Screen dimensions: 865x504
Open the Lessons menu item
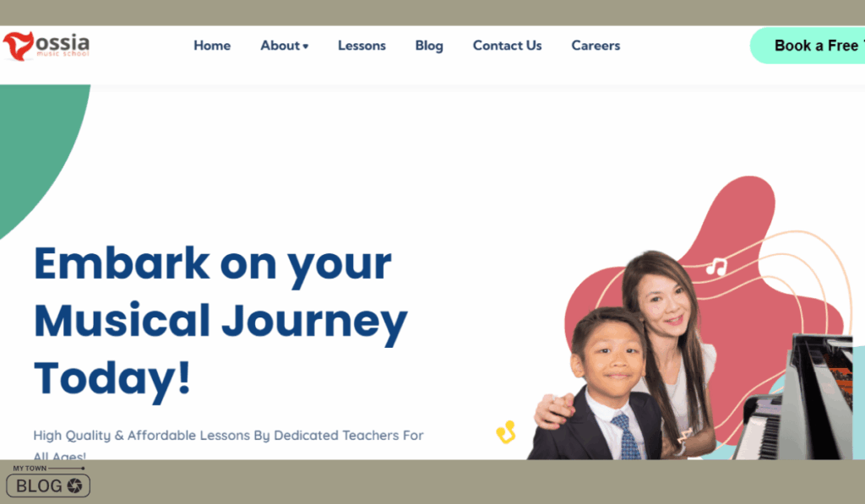click(362, 46)
